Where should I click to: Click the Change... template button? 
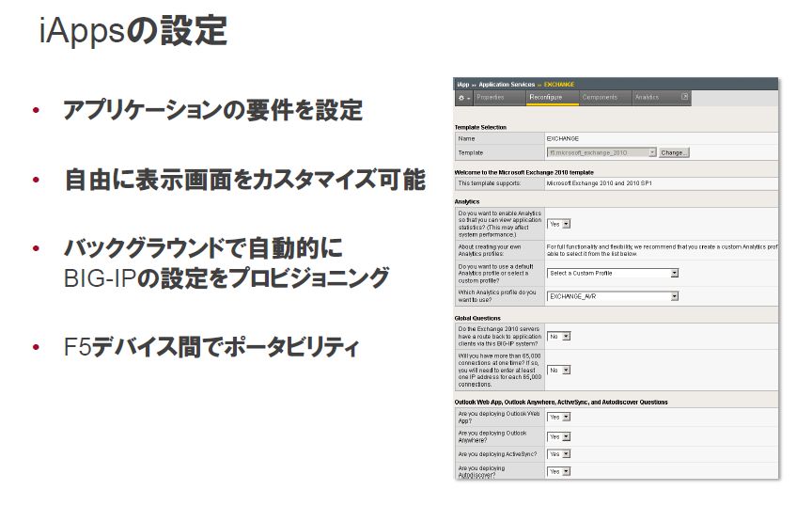pyautogui.click(x=674, y=153)
